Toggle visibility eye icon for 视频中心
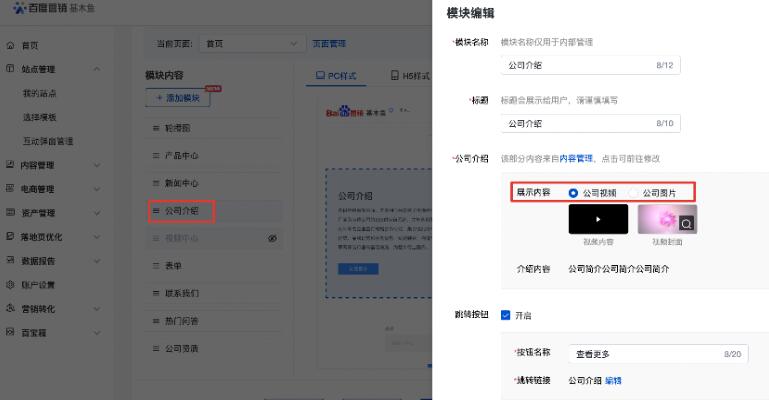 point(271,239)
